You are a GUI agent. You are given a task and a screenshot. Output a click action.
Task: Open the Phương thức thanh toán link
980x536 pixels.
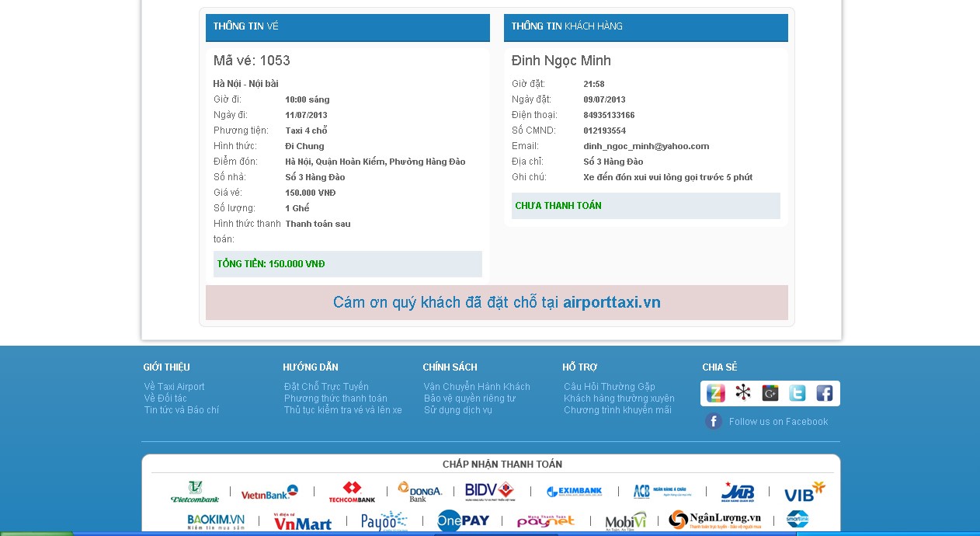tap(335, 399)
